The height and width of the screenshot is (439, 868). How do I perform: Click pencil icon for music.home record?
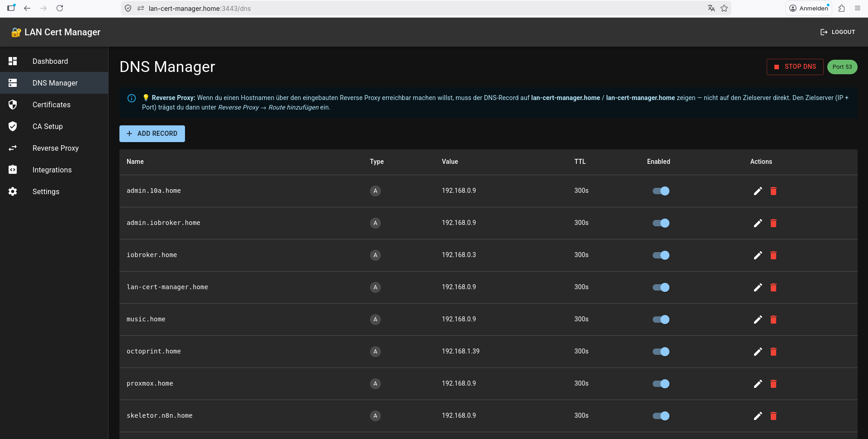pyautogui.click(x=758, y=320)
